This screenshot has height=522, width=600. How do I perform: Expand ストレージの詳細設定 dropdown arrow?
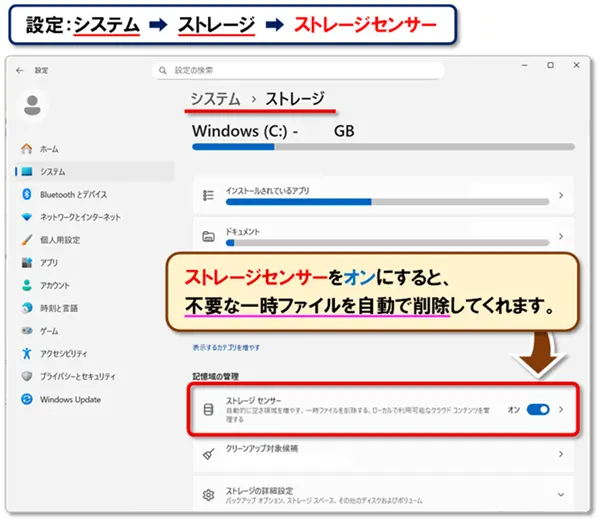561,494
